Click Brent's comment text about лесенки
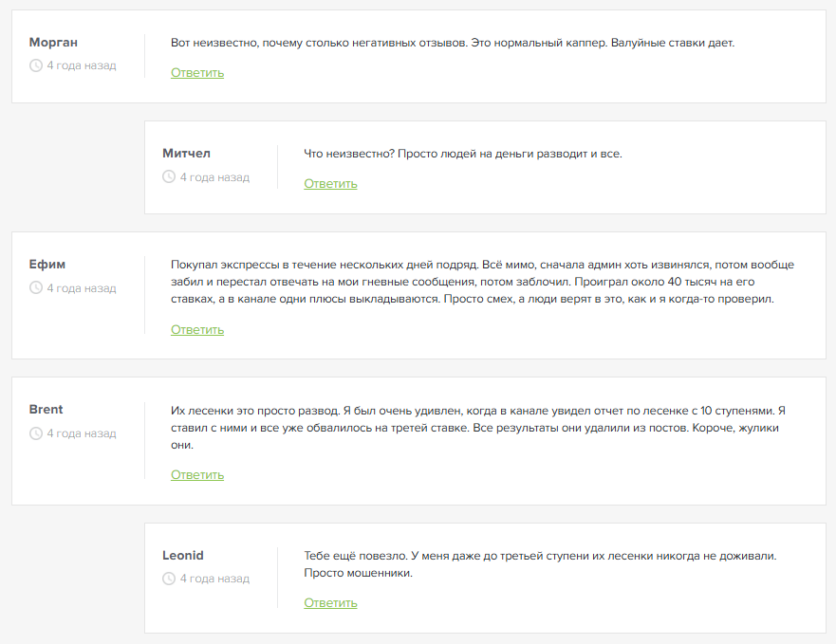 click(478, 427)
